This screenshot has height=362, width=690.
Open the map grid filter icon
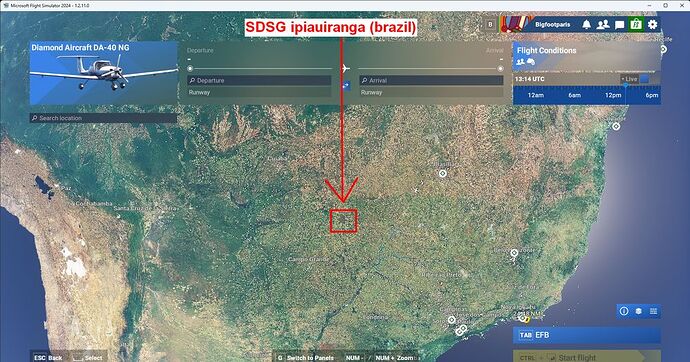click(x=653, y=311)
